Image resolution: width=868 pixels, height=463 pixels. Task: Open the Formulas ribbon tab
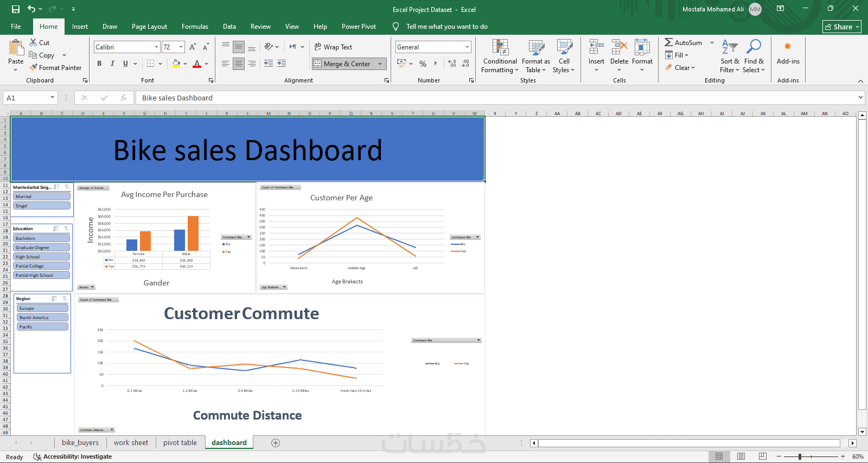point(195,27)
